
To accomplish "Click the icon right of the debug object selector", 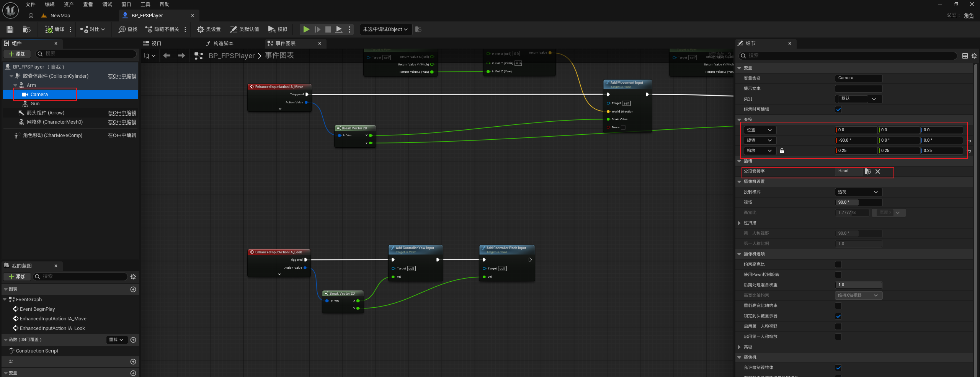I will click(x=418, y=29).
